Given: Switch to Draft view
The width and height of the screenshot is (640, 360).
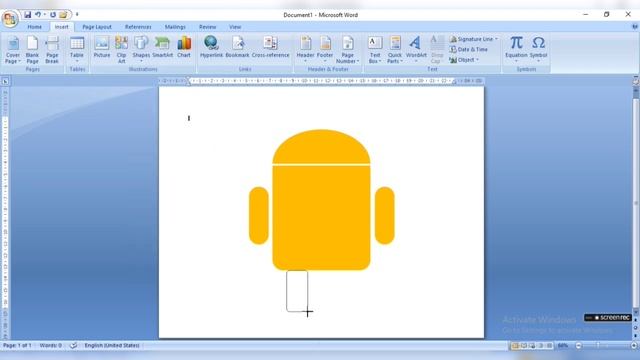Looking at the screenshot, I should click(x=550, y=346).
